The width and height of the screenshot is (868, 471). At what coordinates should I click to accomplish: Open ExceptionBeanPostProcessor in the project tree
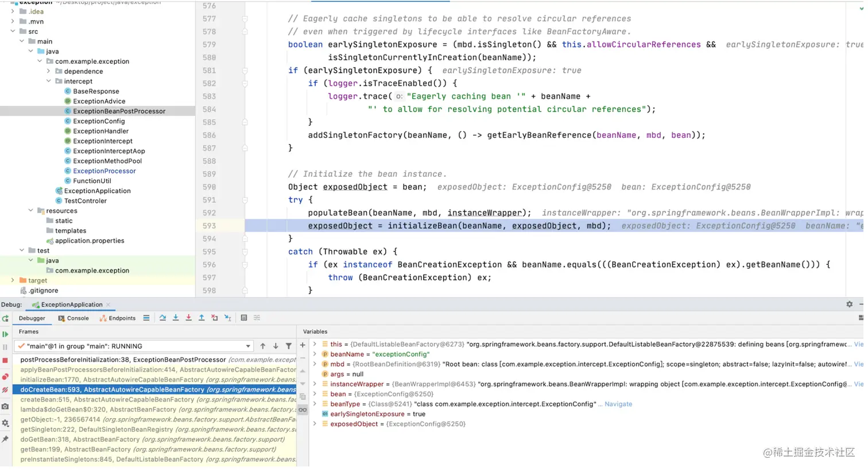tap(119, 111)
